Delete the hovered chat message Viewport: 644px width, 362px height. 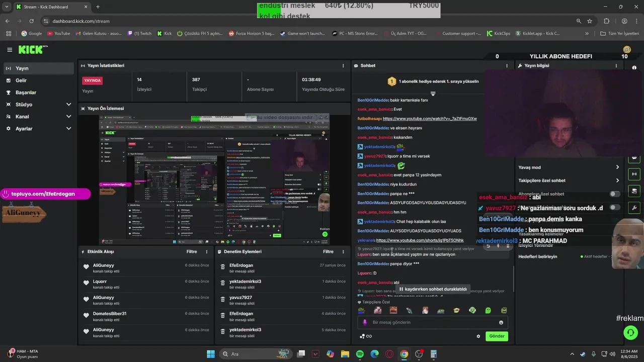[x=508, y=246]
